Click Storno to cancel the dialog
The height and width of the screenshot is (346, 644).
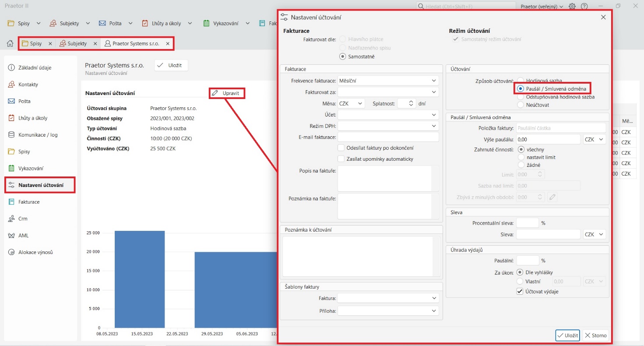[x=595, y=335]
